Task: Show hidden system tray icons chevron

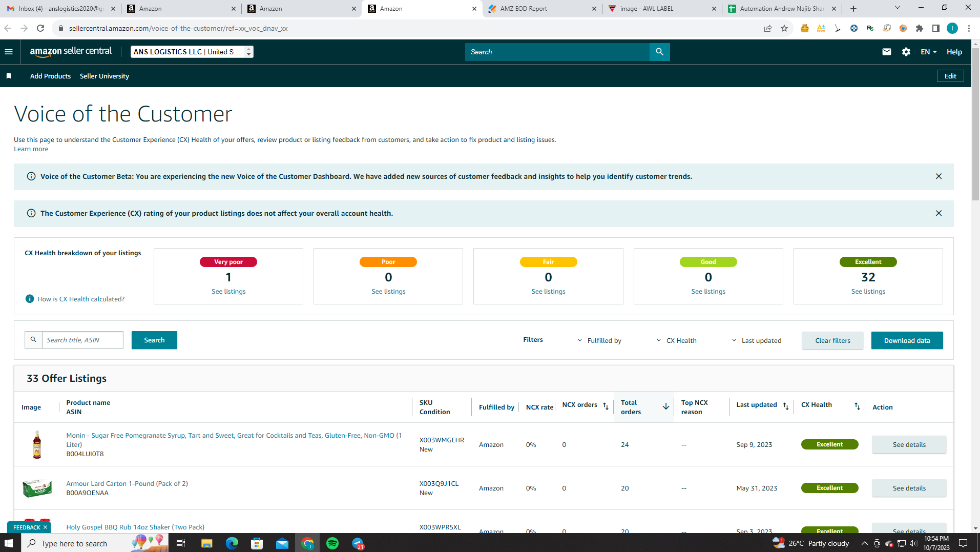Action: point(864,543)
